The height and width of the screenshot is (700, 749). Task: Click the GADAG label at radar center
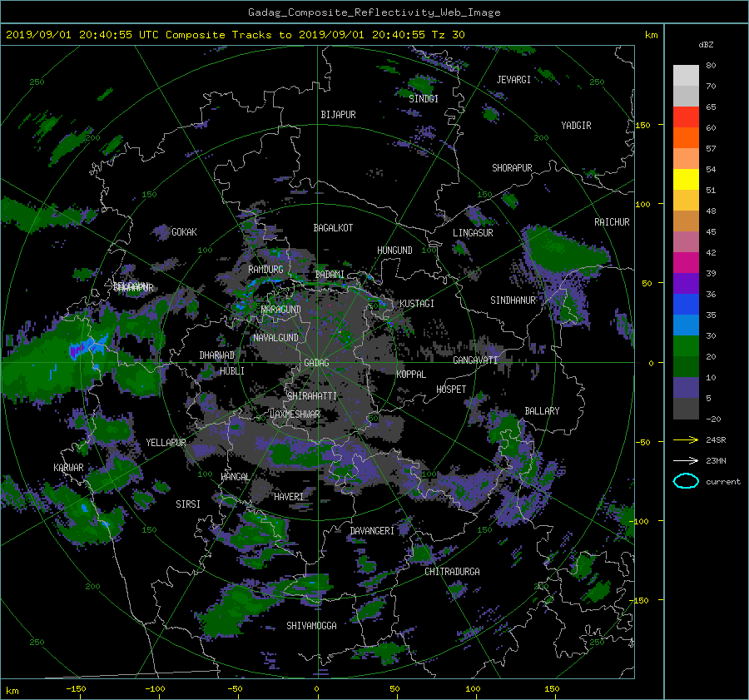(x=316, y=363)
